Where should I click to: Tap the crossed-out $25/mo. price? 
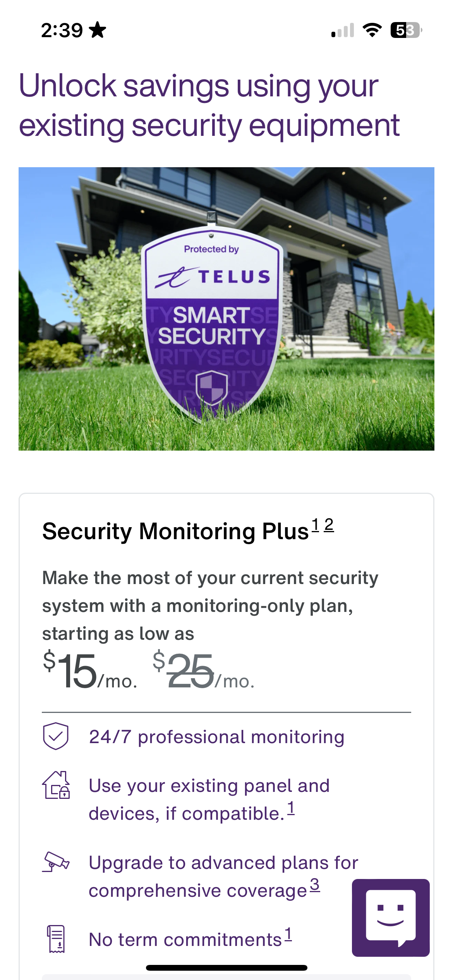[x=203, y=671]
